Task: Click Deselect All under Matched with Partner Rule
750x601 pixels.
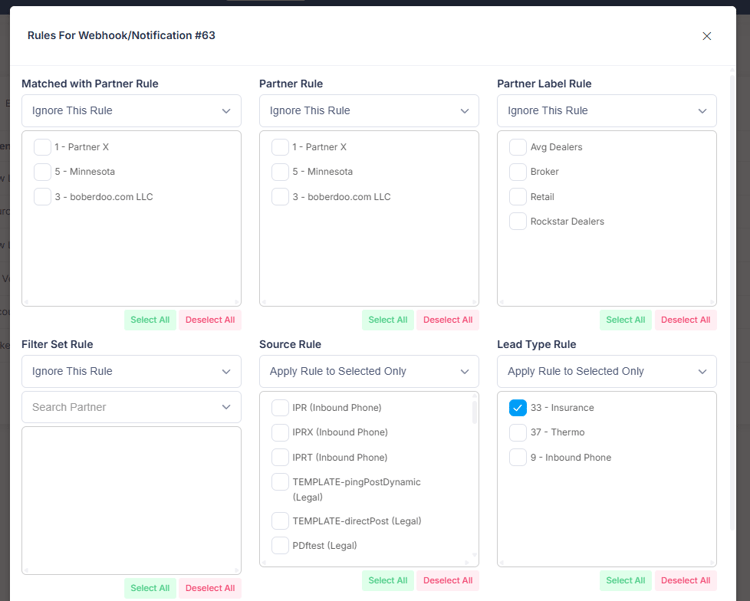Action: pyautogui.click(x=209, y=320)
